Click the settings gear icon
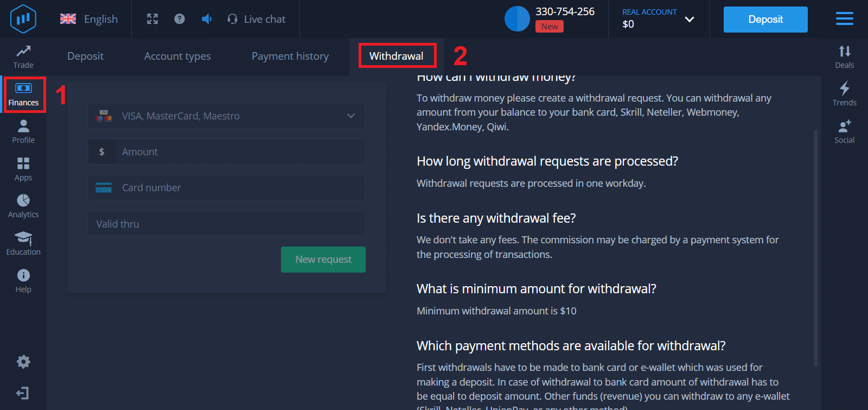 click(x=23, y=362)
